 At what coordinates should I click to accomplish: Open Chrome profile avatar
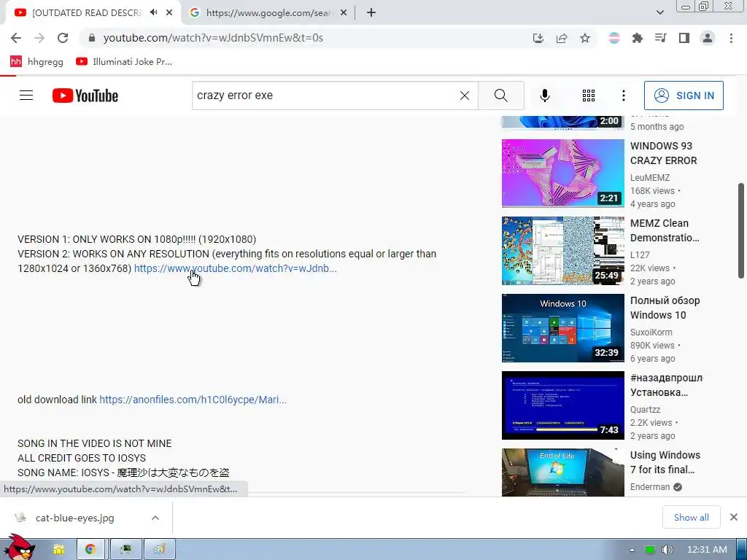708,38
